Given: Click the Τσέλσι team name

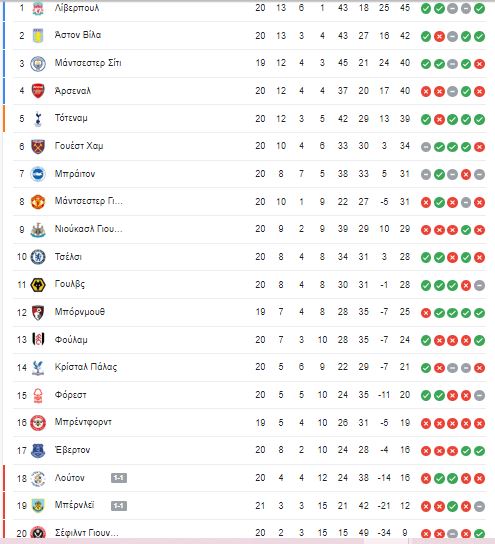Looking at the screenshot, I should [68, 257].
